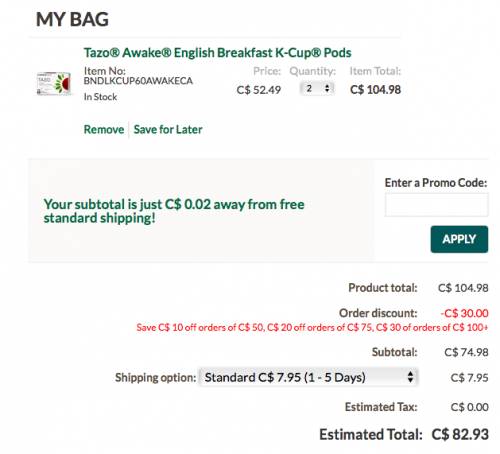
Task: Click the Subtotal C$ 74.98 value
Action: [x=466, y=352]
